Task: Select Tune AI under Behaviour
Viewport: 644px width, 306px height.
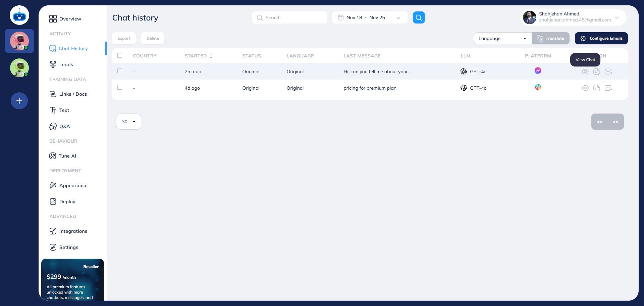Action: [x=67, y=156]
